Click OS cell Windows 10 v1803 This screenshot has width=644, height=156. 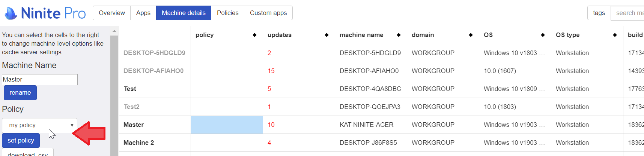515,53
